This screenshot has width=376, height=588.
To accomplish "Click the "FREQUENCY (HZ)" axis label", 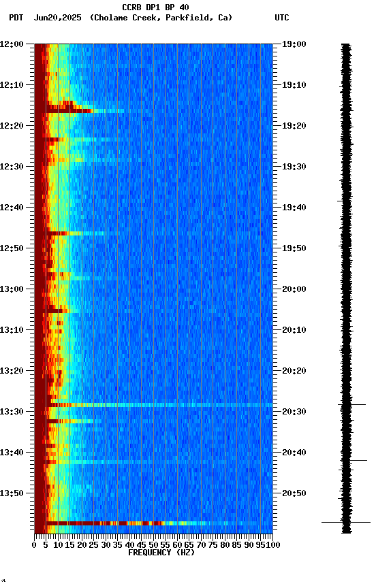I will (x=161, y=553).
